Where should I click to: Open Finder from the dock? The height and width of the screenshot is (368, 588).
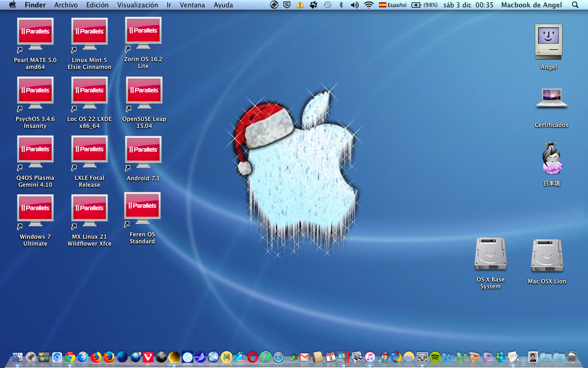(x=17, y=357)
